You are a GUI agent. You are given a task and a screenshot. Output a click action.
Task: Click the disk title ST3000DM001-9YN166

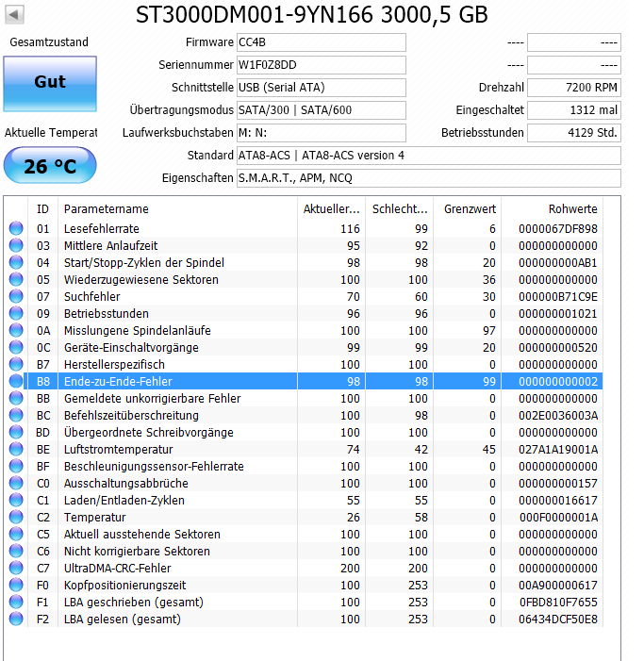pyautogui.click(x=255, y=15)
